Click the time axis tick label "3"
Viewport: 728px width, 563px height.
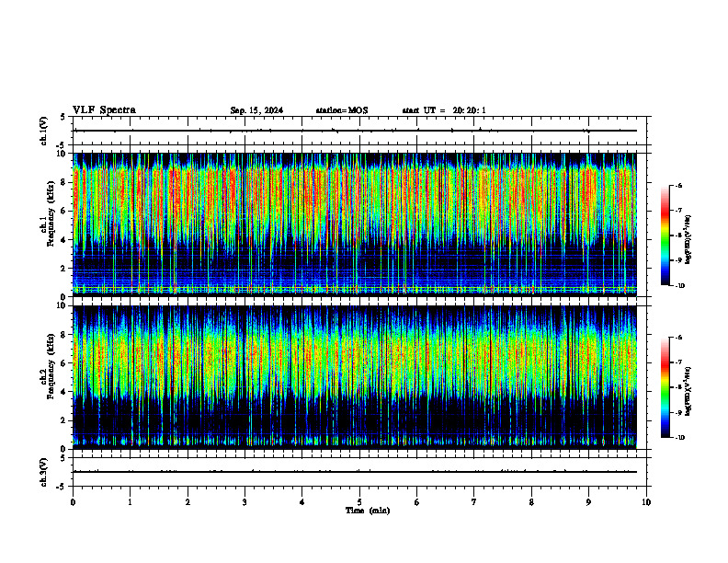coord(245,502)
